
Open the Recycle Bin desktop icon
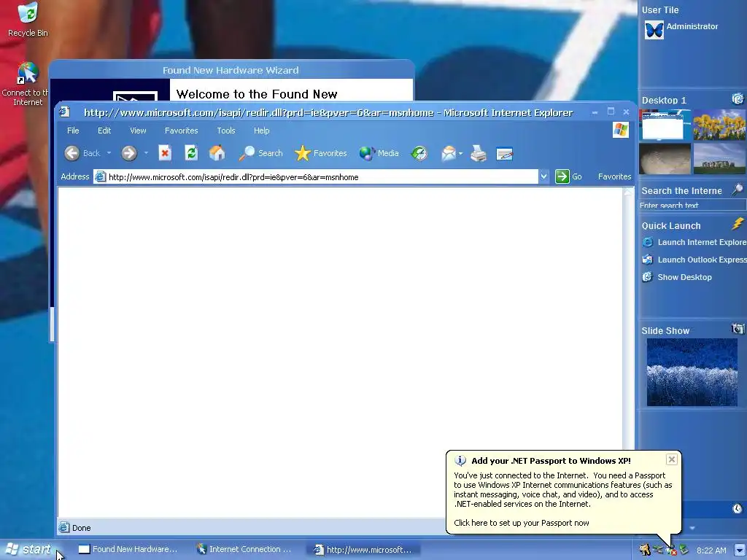pos(28,20)
